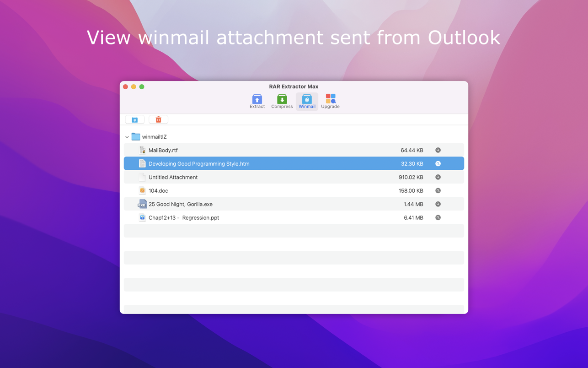588x368 pixels.
Task: Preview Developing Good Programming Style.htm via magnifier
Action: (x=438, y=164)
